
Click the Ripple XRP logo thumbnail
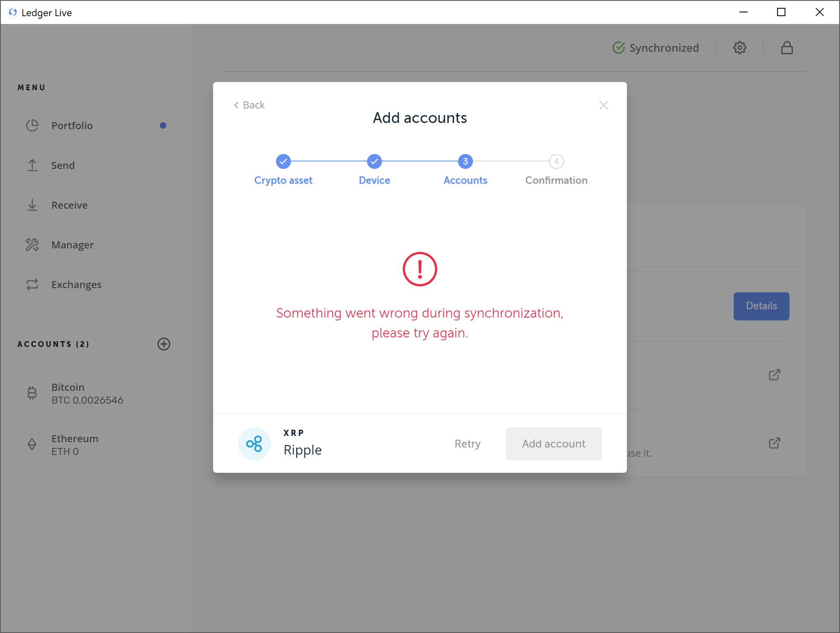click(x=254, y=442)
